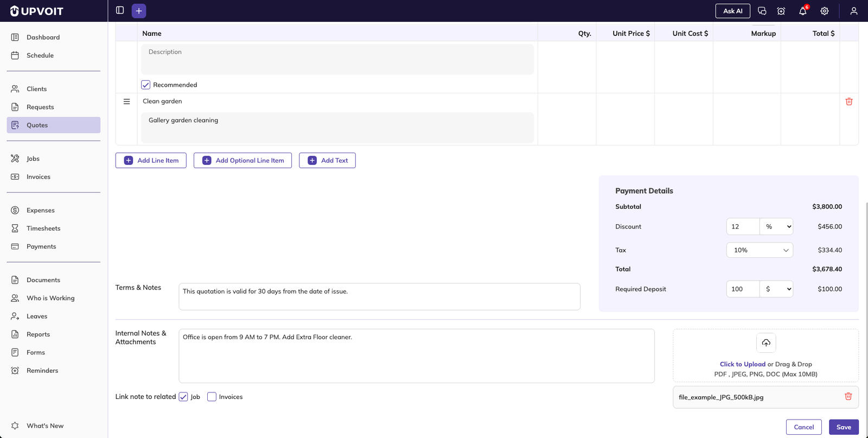
Task: Remove the file_example_JPG_500kB.jpg attachment
Action: (848, 397)
